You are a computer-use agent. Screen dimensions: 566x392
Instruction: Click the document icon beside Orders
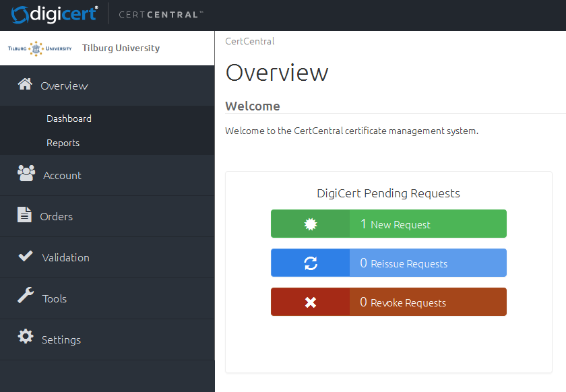click(x=24, y=215)
